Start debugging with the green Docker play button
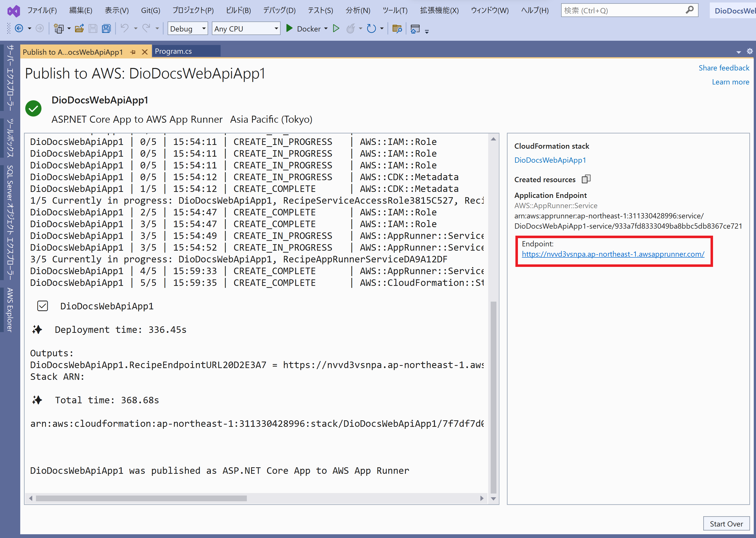This screenshot has height=538, width=756. [x=289, y=28]
